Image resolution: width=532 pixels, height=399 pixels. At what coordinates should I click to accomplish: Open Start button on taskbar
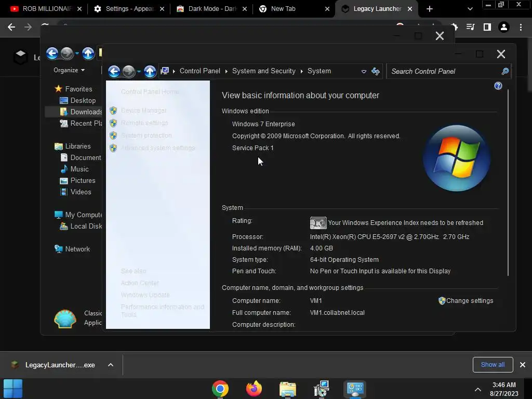coord(13,389)
